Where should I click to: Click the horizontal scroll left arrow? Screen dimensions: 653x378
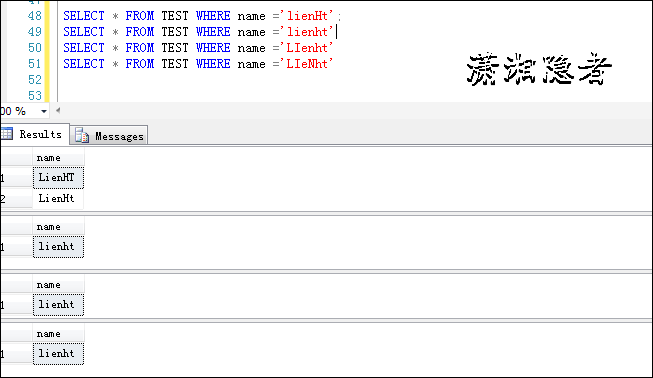[58, 110]
